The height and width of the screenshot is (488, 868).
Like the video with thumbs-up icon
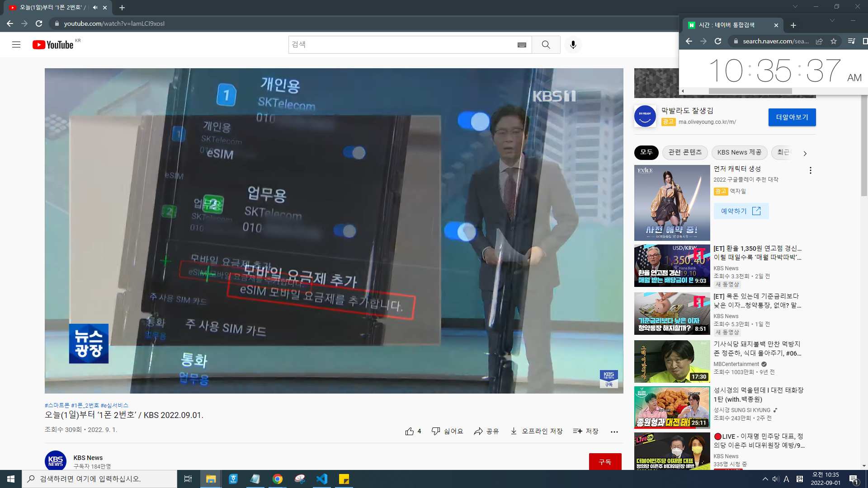click(x=410, y=432)
